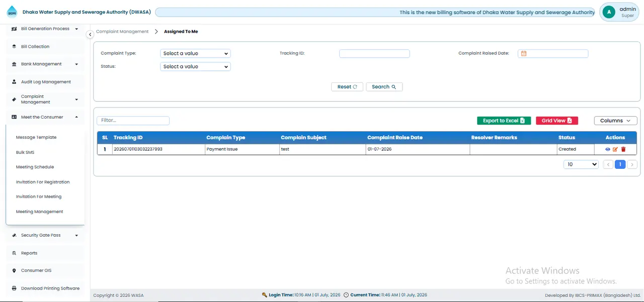The image size is (644, 302).
Task: Collapse the sidebar with the chevron button
Action: (90, 34)
